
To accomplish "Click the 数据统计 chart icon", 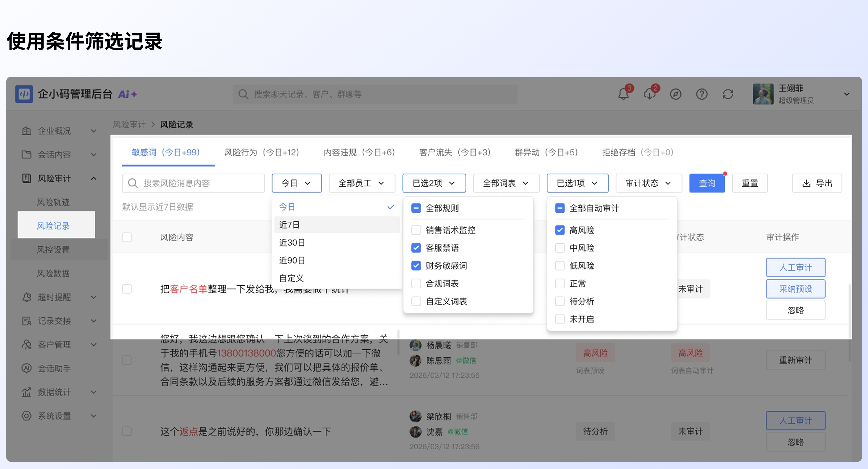I will [x=26, y=392].
